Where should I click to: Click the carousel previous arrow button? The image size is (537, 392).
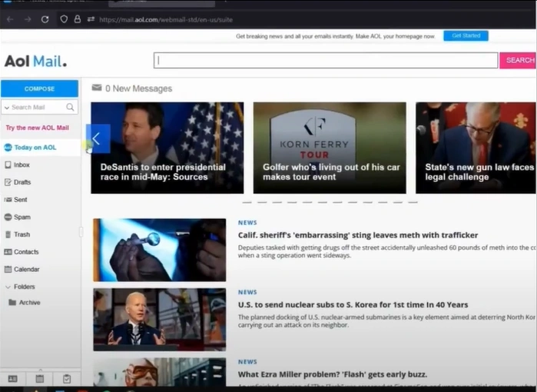[98, 139]
